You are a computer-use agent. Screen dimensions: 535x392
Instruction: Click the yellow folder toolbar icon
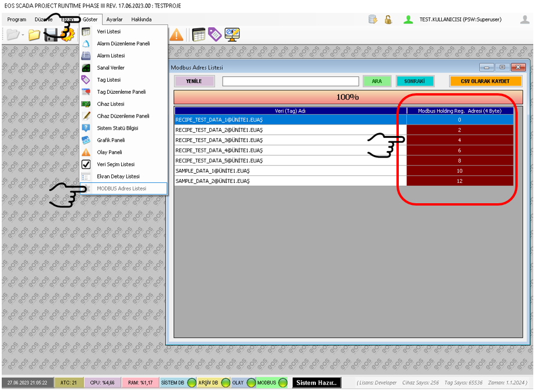pyautogui.click(x=34, y=35)
